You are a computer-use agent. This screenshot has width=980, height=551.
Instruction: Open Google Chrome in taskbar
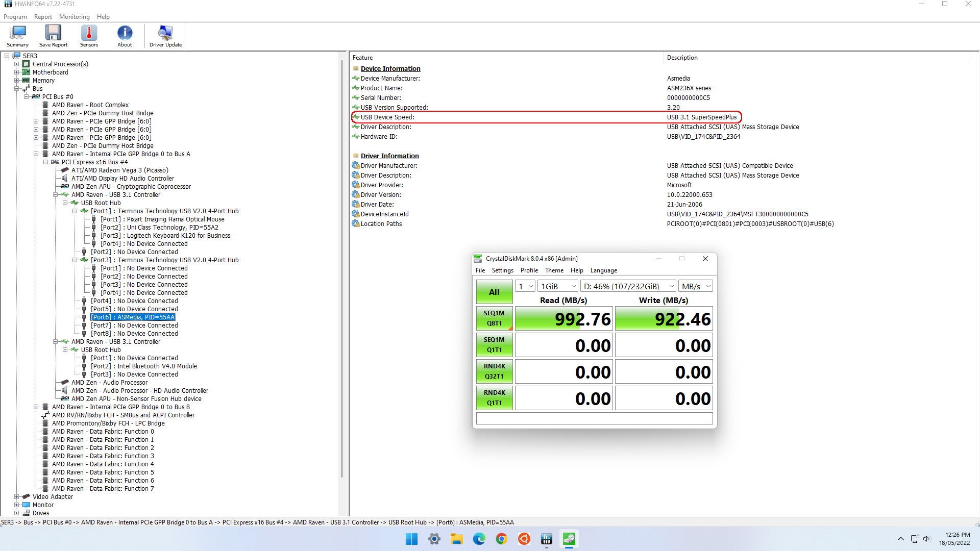[x=501, y=539]
